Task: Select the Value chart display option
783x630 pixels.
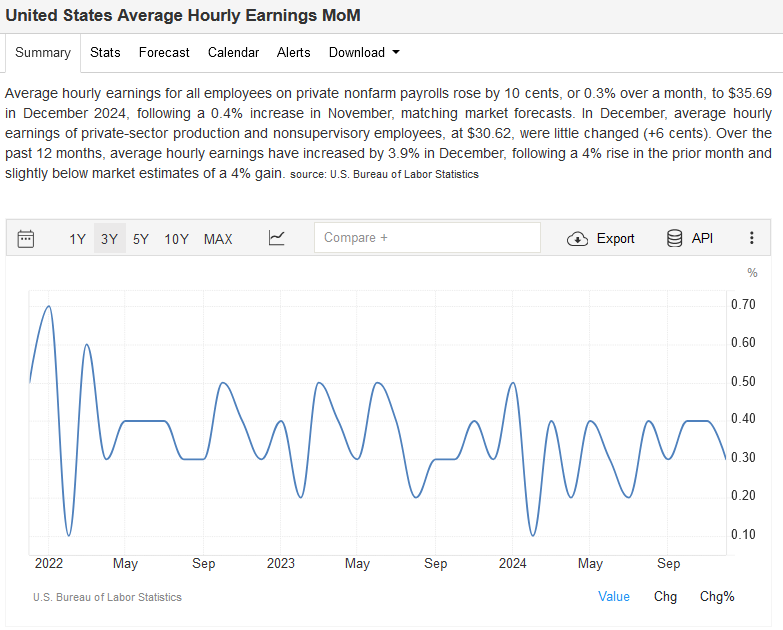Action: pyautogui.click(x=614, y=596)
